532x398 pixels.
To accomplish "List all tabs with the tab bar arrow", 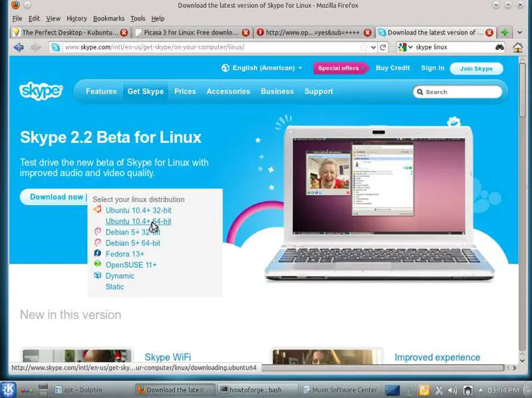I will [x=520, y=33].
